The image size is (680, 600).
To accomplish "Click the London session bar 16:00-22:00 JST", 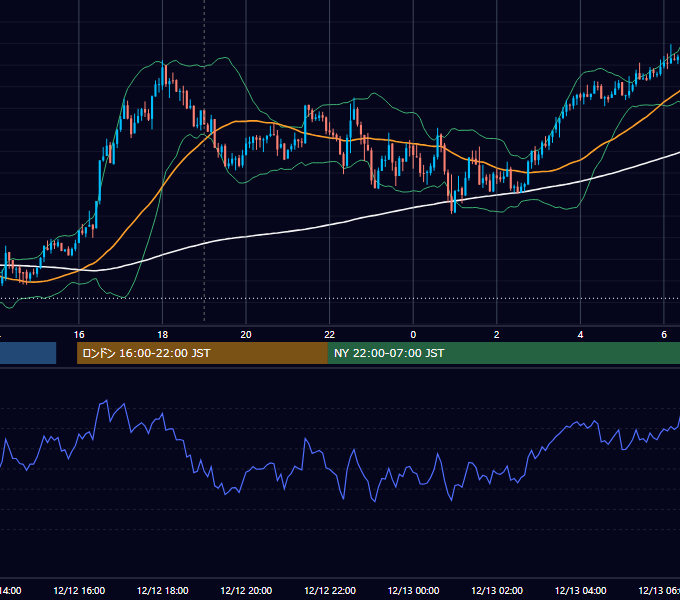I will pos(202,353).
